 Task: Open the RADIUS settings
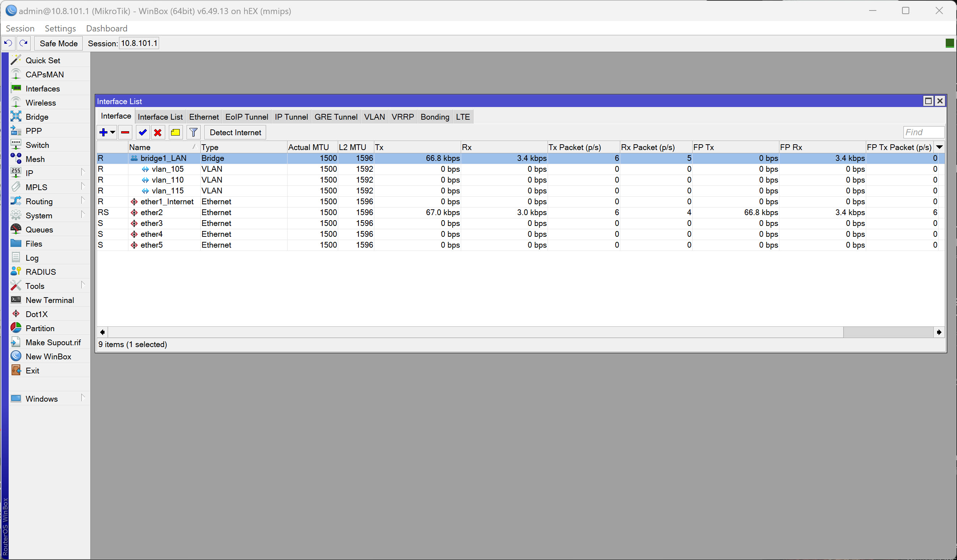(40, 271)
